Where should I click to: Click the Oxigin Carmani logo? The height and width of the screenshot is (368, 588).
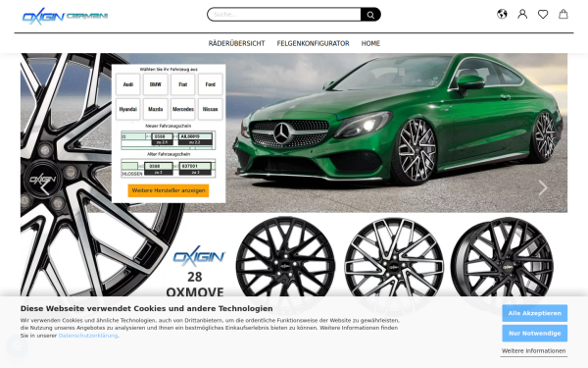(66, 16)
